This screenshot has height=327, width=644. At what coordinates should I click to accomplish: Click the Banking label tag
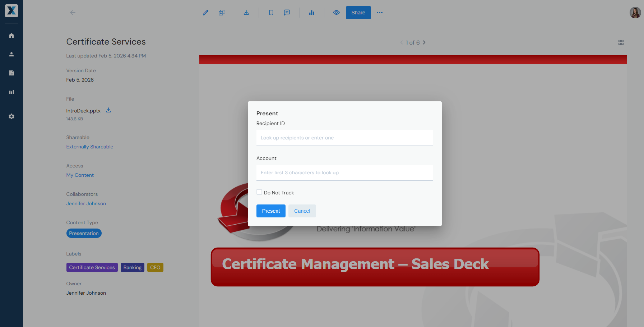pyautogui.click(x=133, y=267)
